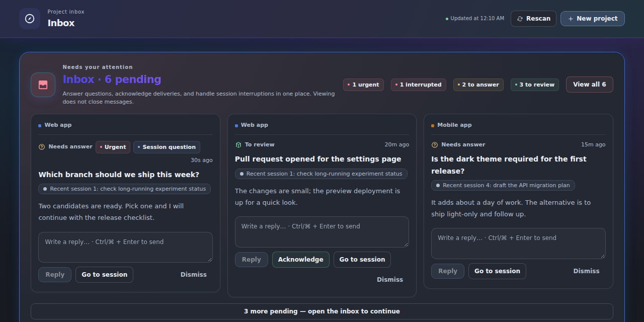Click Reply on the branch question card
Screen dimensions: 644x322
[55, 275]
